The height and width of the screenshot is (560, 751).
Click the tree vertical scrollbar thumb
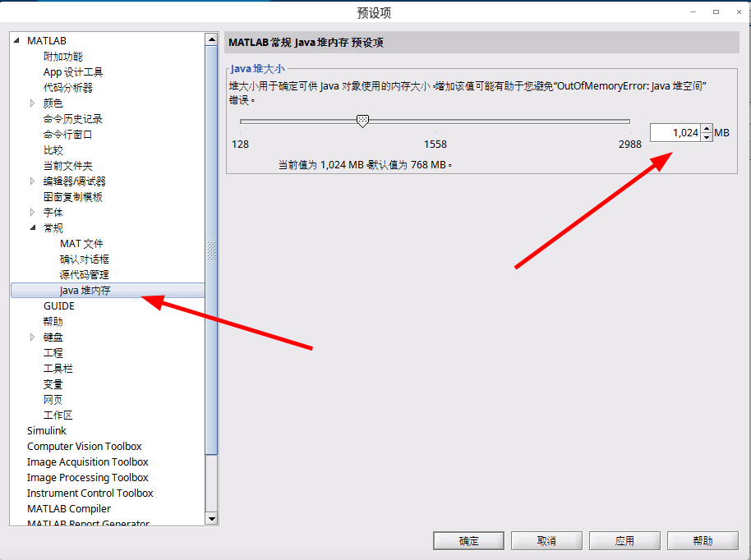point(211,250)
